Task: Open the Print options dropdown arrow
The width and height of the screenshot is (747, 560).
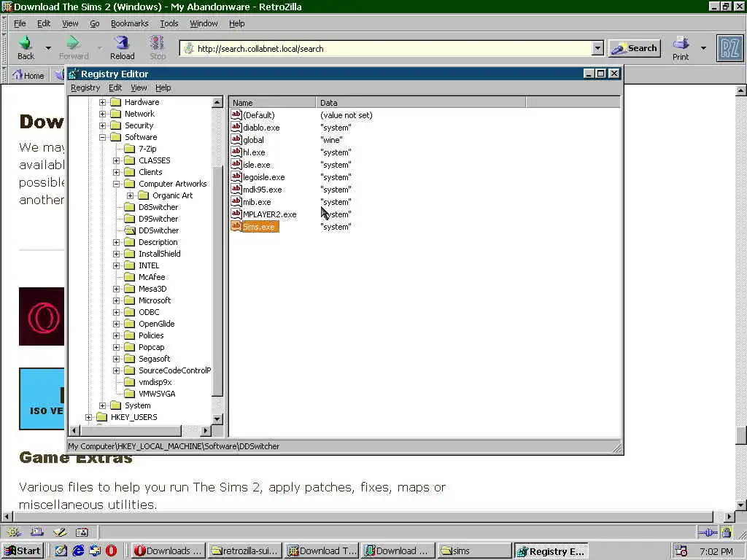Action: (703, 48)
